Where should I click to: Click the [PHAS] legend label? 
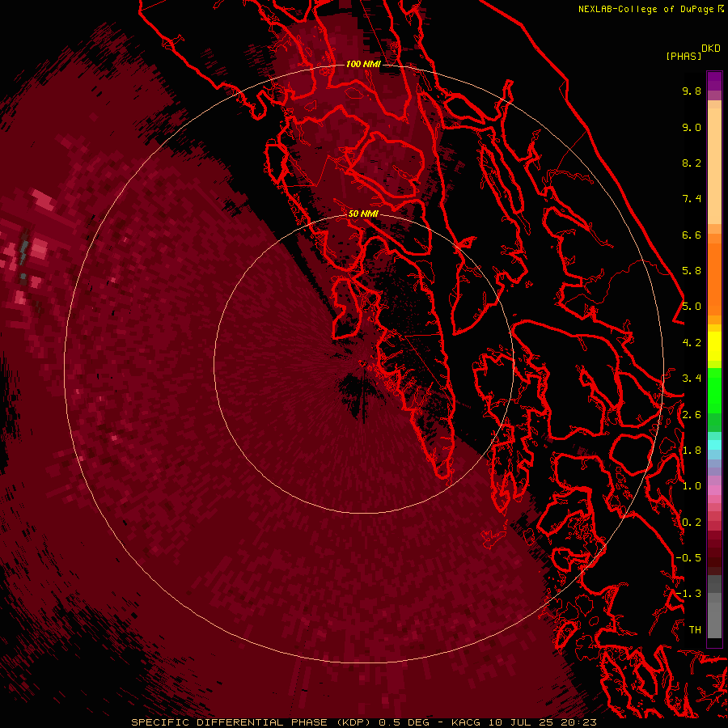(684, 57)
